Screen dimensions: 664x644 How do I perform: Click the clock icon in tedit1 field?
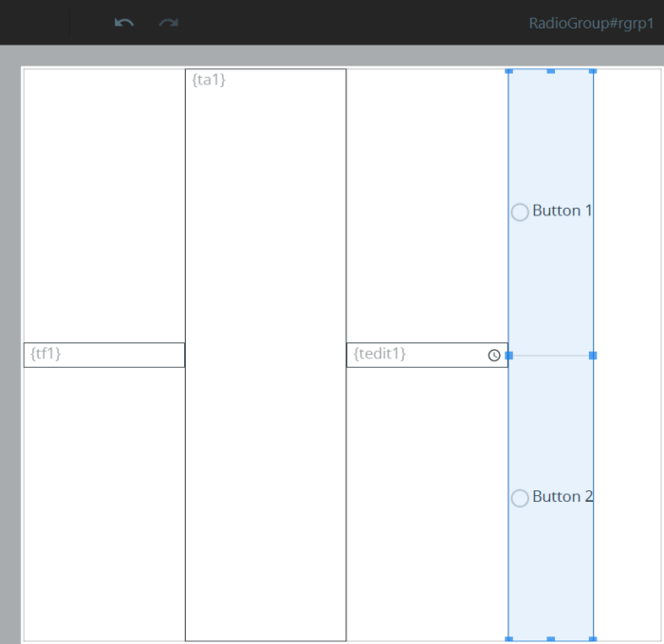click(x=494, y=356)
